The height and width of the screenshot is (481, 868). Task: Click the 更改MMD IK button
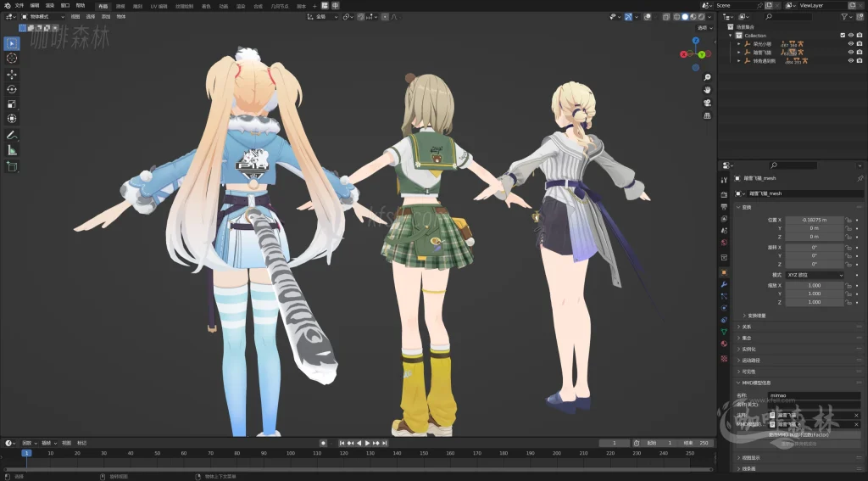(798, 435)
